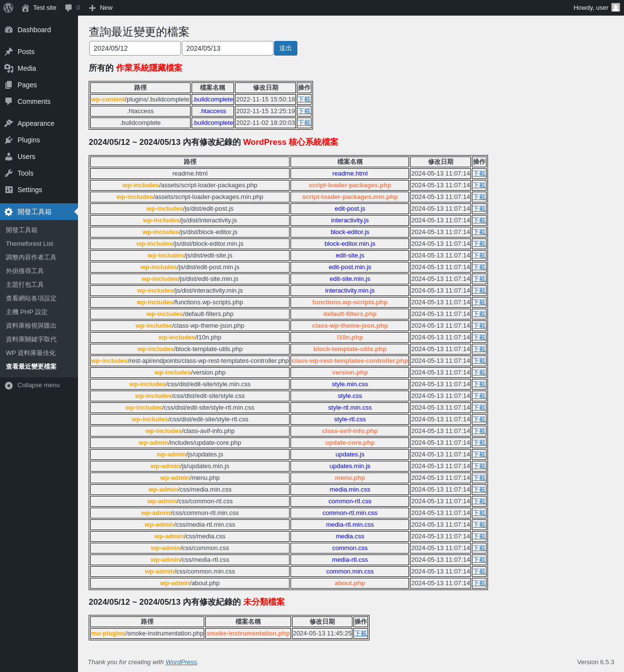Click the Comments sidebar icon
The height and width of the screenshot is (672, 624).
[x=9, y=101]
